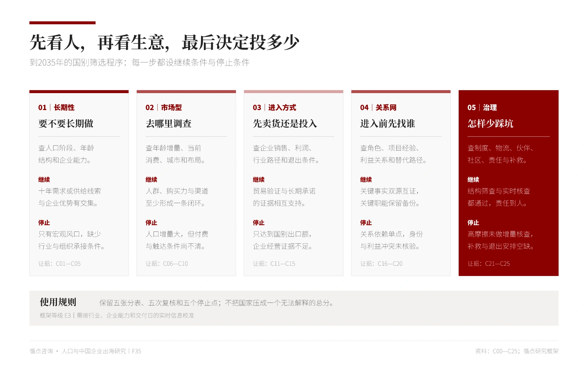Click 停止 label in 关系网 card

[x=366, y=223]
